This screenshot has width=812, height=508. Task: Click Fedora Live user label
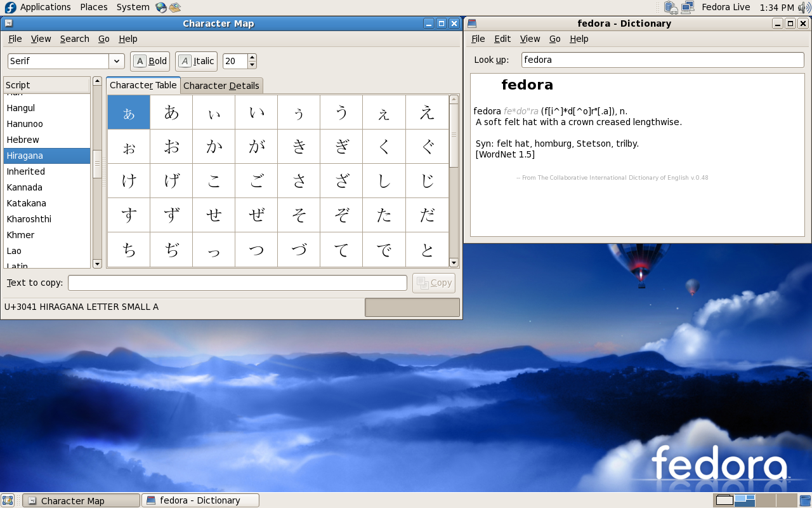pyautogui.click(x=726, y=7)
